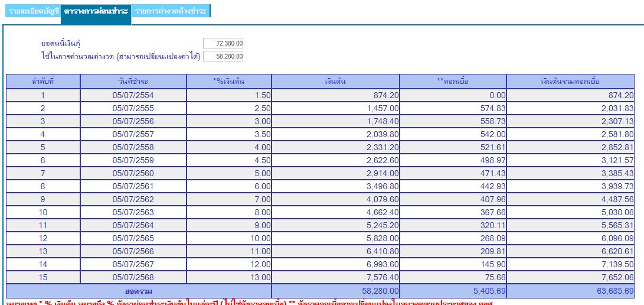
Task: Click principal amount 6,410.80
Action: (335, 251)
